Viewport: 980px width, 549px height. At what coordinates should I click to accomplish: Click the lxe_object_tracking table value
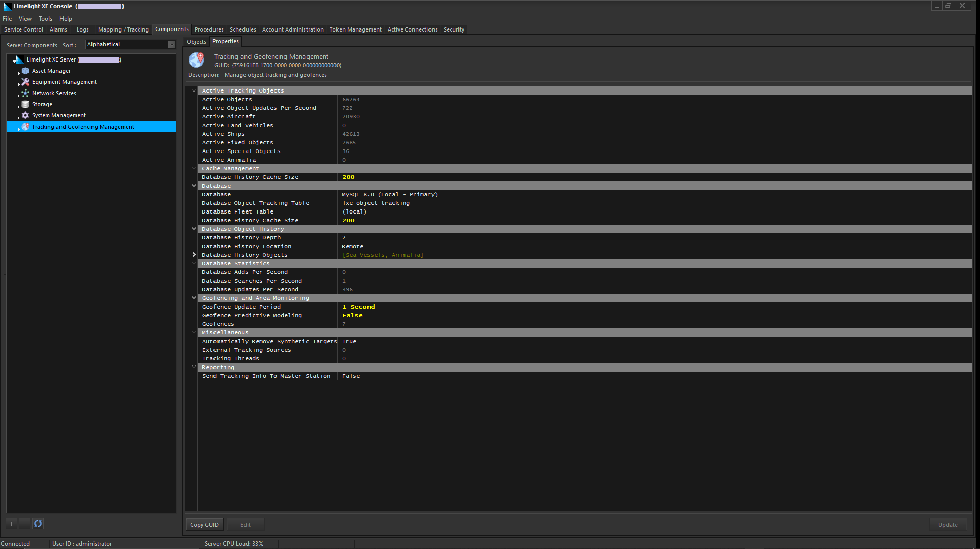coord(376,203)
